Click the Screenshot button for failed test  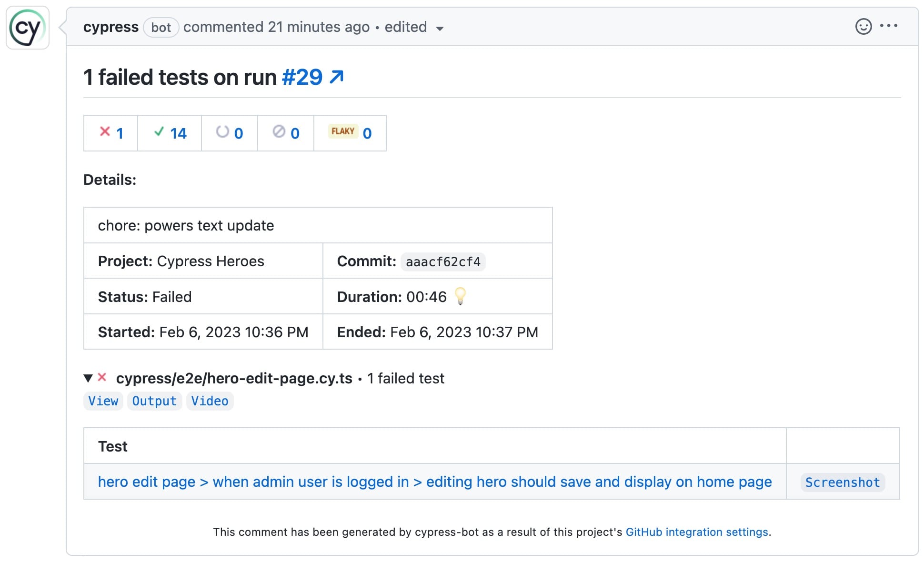click(x=843, y=481)
